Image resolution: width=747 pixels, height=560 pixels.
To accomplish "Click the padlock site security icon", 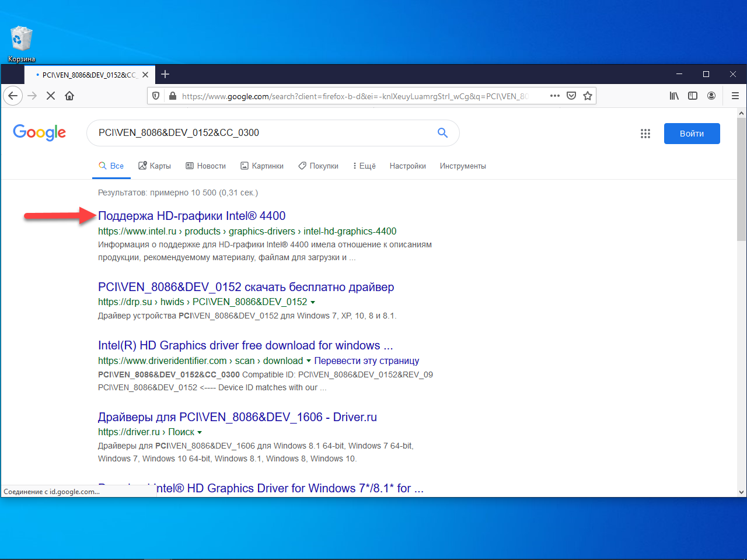I will point(172,96).
